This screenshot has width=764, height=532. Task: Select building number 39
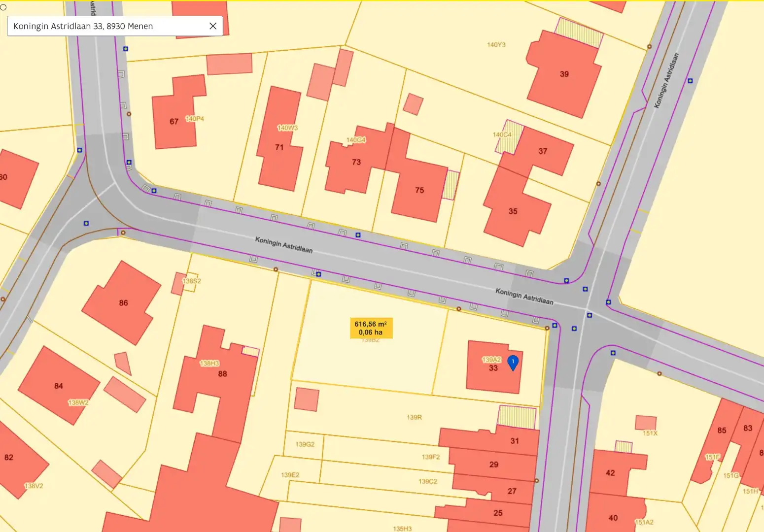(564, 74)
